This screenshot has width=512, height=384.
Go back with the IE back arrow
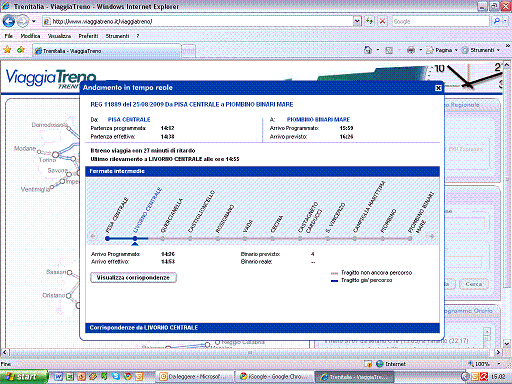9,21
